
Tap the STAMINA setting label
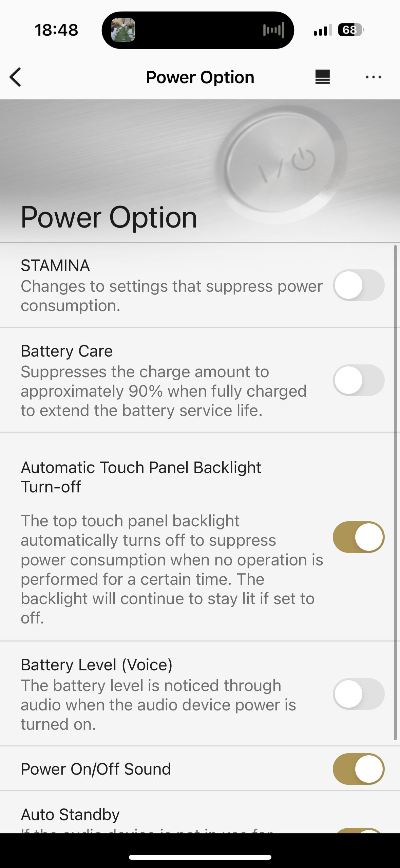(x=55, y=265)
